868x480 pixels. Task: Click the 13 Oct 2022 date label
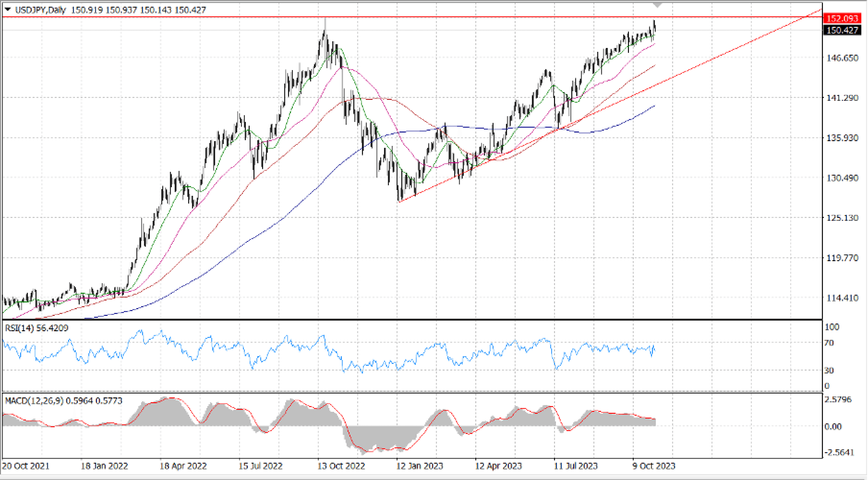tap(341, 466)
